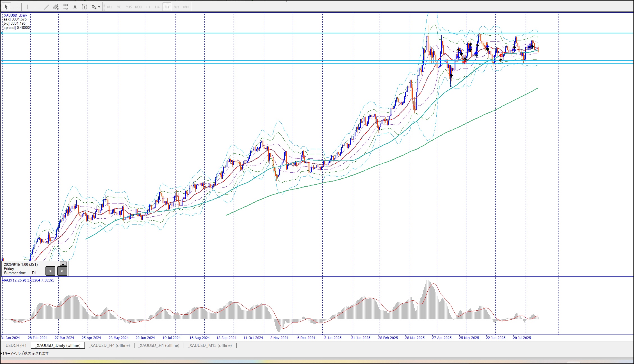
Task: Step back with the '<' button
Action: coord(50,271)
